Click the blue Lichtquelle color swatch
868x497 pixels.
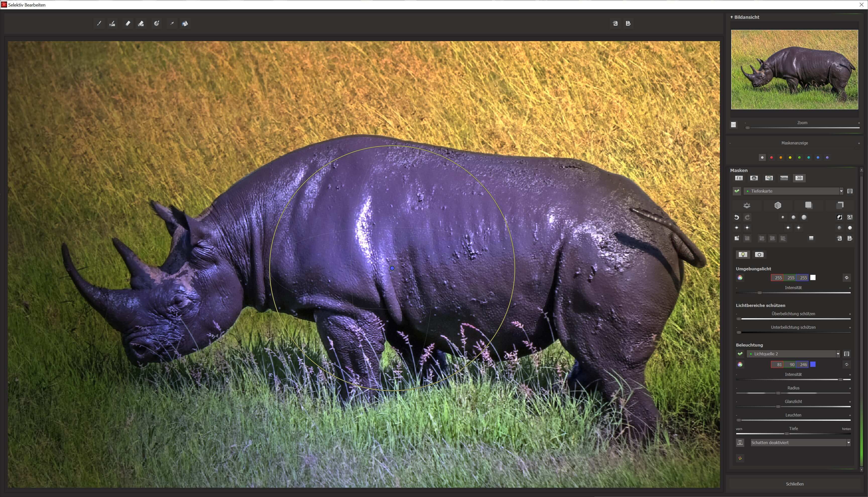tap(813, 365)
